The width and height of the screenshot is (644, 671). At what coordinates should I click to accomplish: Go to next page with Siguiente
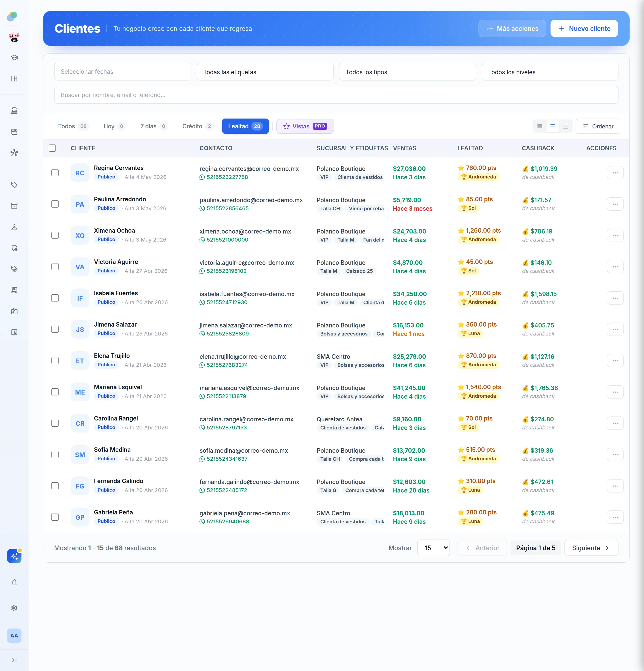click(591, 548)
